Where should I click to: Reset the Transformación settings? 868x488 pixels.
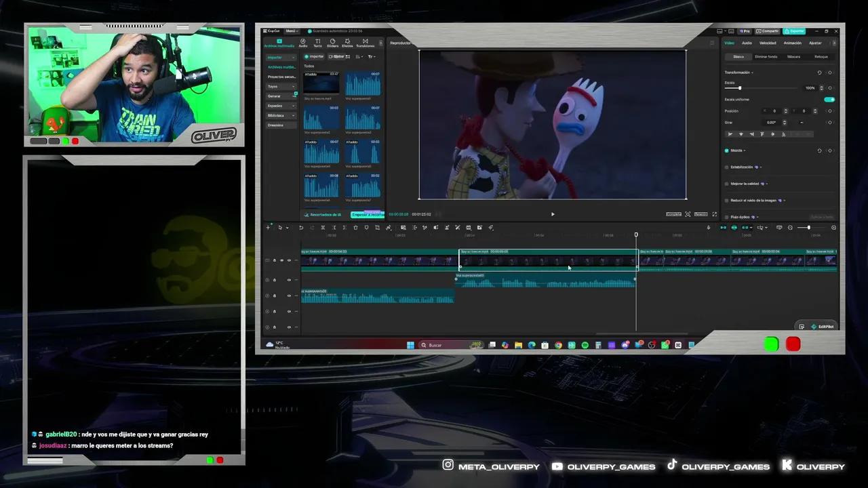pyautogui.click(x=819, y=73)
